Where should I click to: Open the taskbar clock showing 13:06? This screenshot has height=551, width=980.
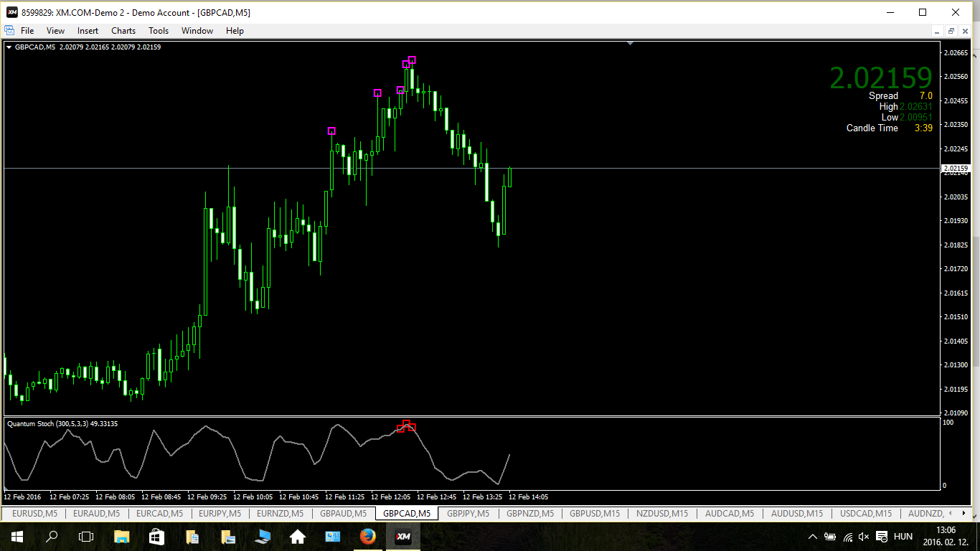(x=948, y=537)
